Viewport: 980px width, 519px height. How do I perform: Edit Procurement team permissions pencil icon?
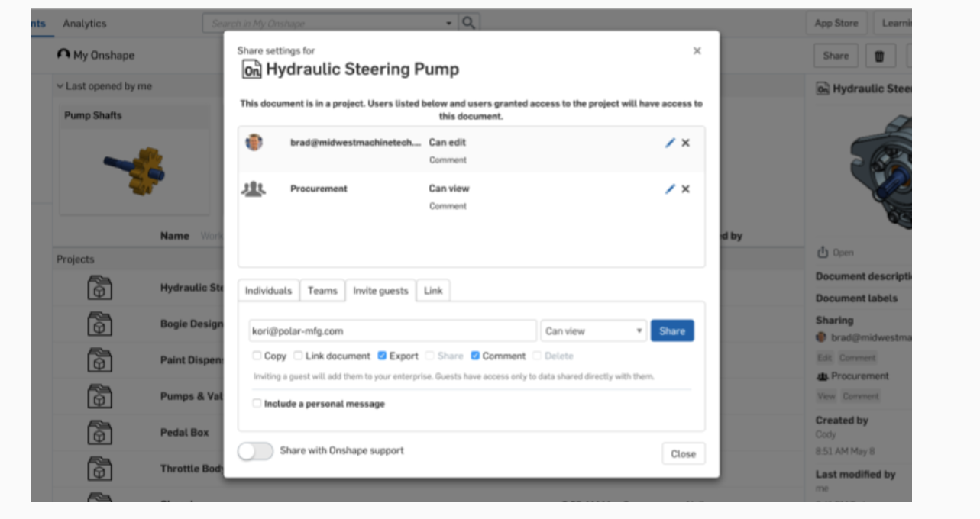[670, 189]
